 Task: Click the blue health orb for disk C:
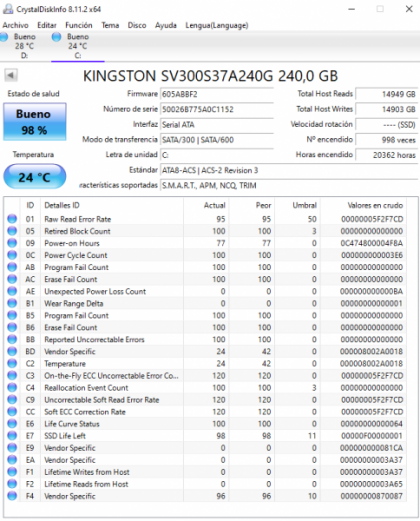[57, 37]
